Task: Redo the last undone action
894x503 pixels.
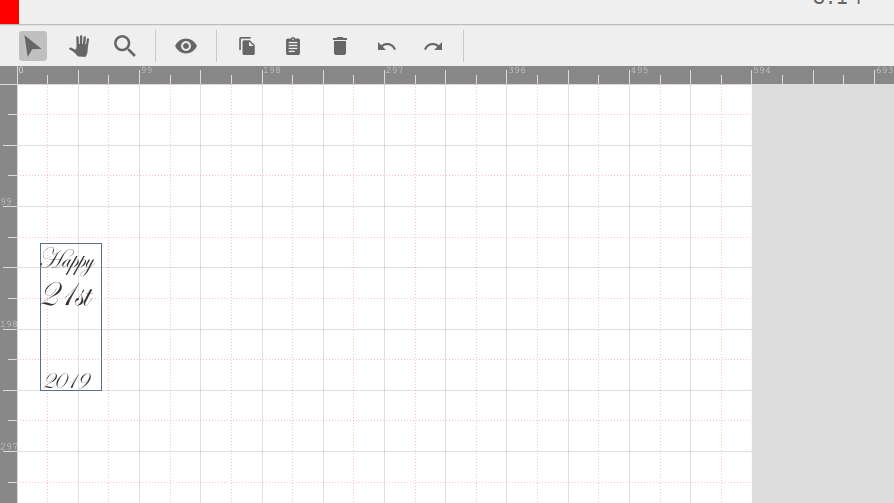Action: tap(433, 46)
